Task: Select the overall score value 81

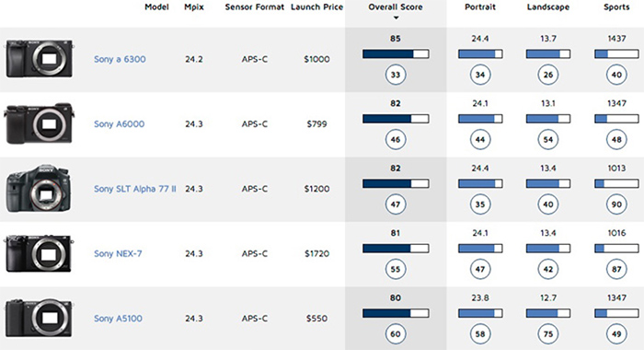Action: pyautogui.click(x=396, y=233)
